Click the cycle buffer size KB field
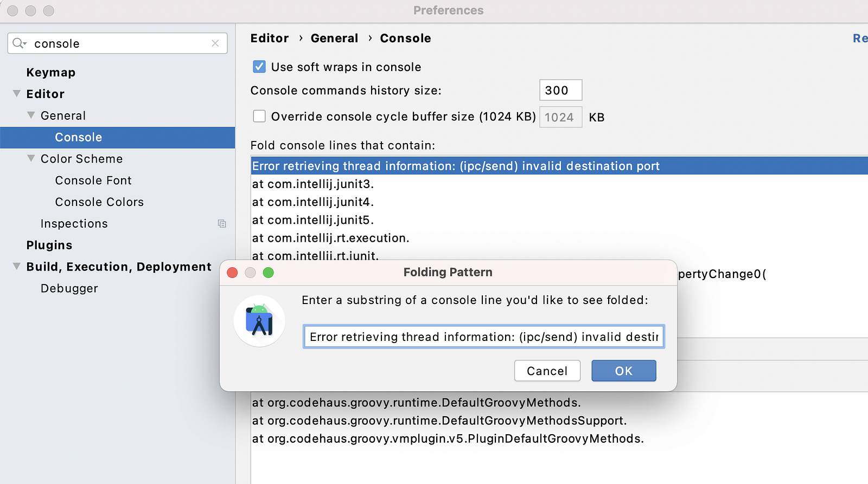This screenshot has width=868, height=484. [x=561, y=117]
